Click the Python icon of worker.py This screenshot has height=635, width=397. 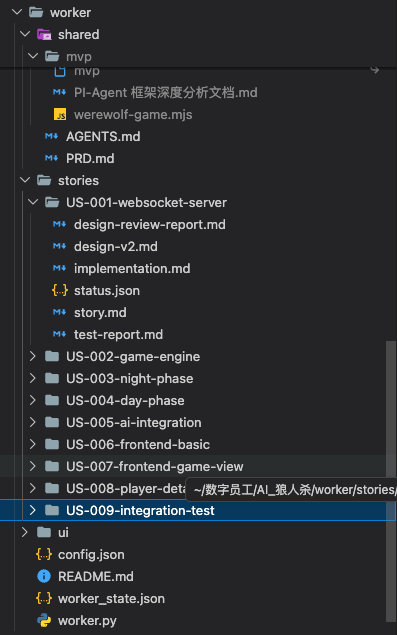[44, 620]
